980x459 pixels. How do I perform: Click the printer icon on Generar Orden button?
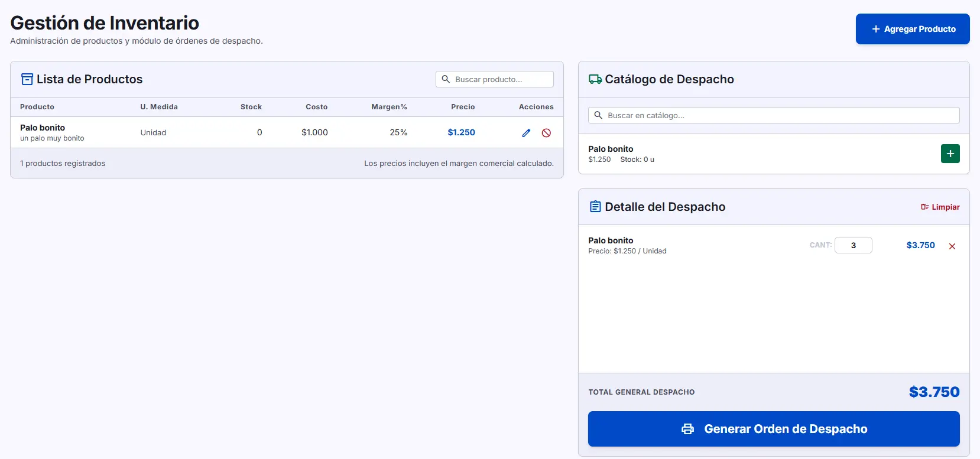pyautogui.click(x=687, y=429)
